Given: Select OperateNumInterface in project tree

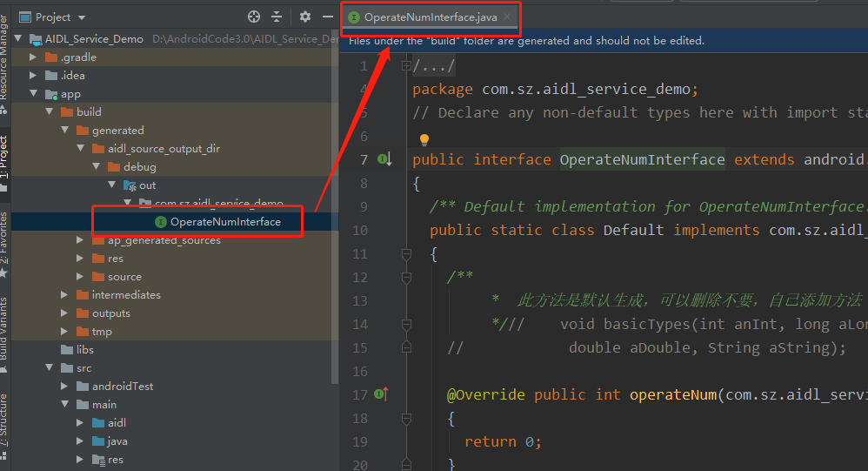Looking at the screenshot, I should pos(225,222).
